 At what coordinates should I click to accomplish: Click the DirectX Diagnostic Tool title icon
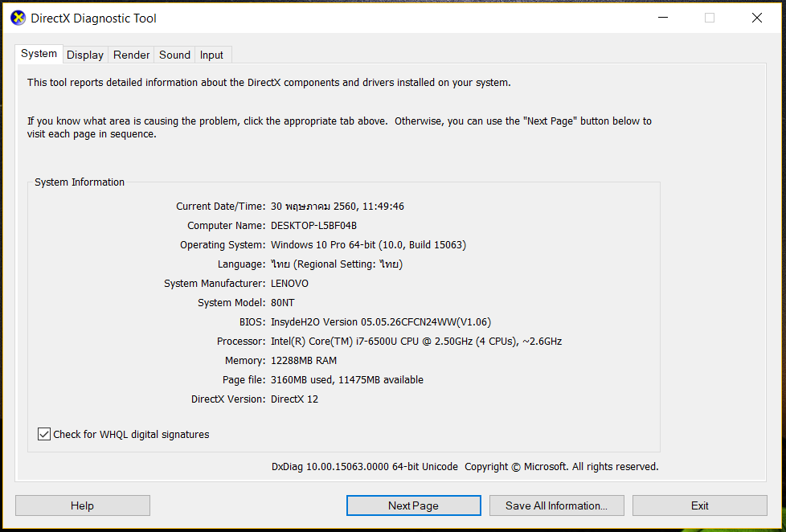click(x=18, y=18)
